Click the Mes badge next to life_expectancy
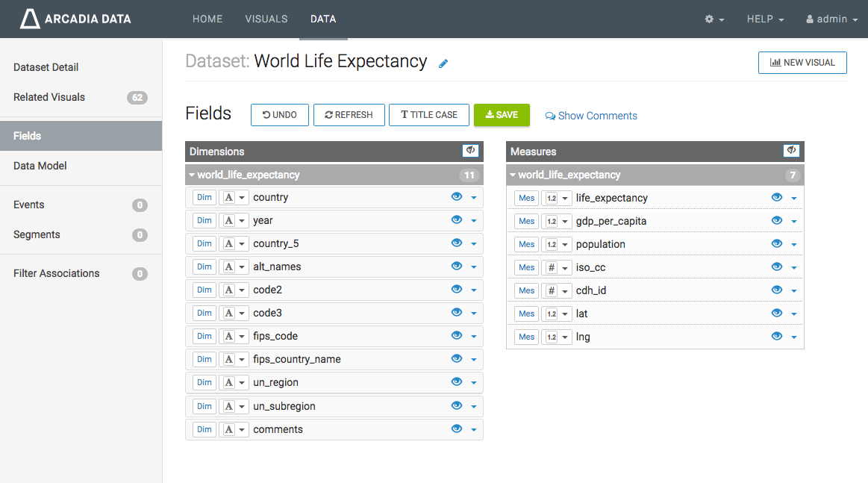The image size is (868, 483). (x=526, y=199)
